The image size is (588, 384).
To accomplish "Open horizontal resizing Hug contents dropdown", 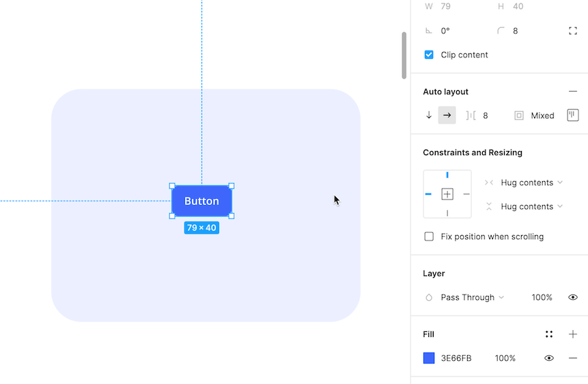I will [x=531, y=182].
